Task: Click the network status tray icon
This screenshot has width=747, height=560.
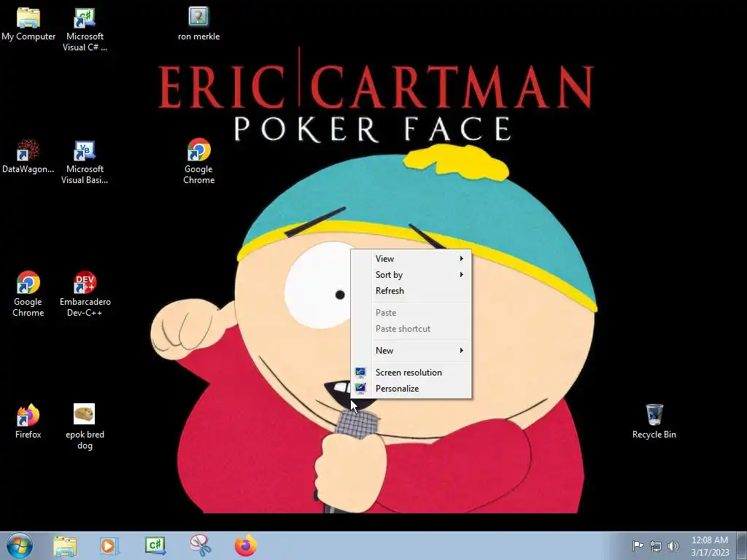Action: coord(656,546)
